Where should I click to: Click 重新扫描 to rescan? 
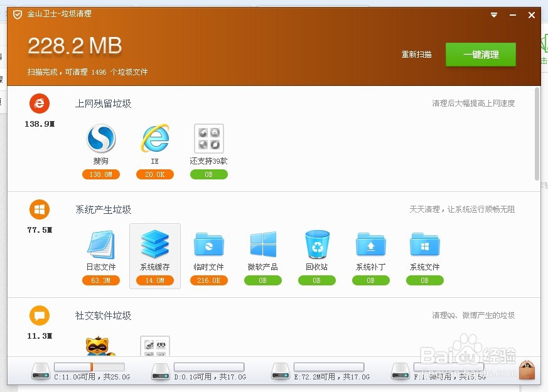pyautogui.click(x=416, y=55)
